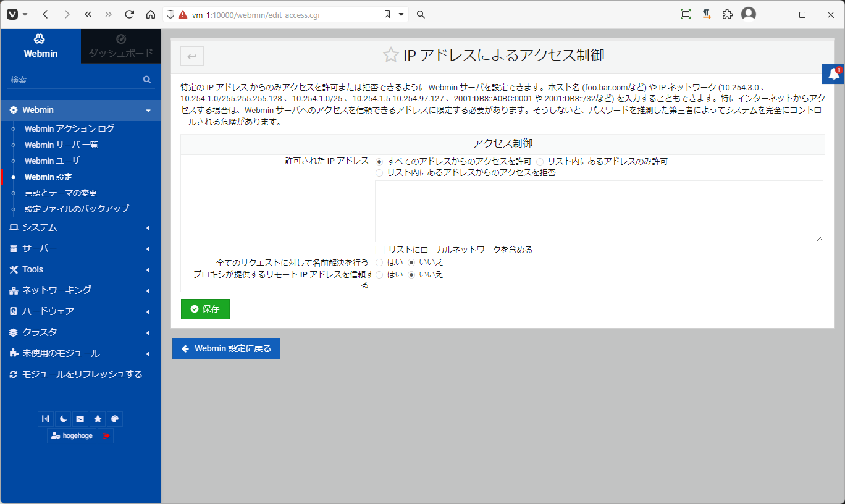Open the bookmark dropdown arrow in address bar

401,14
